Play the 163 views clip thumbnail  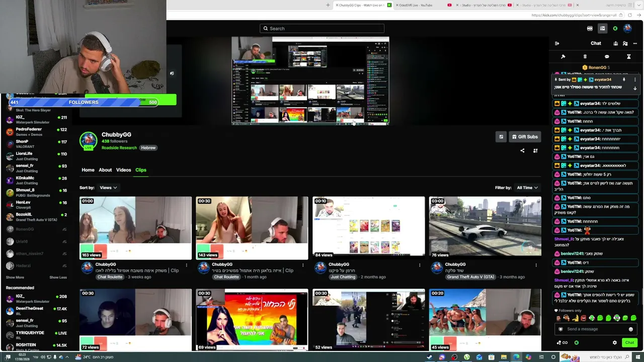135,228
